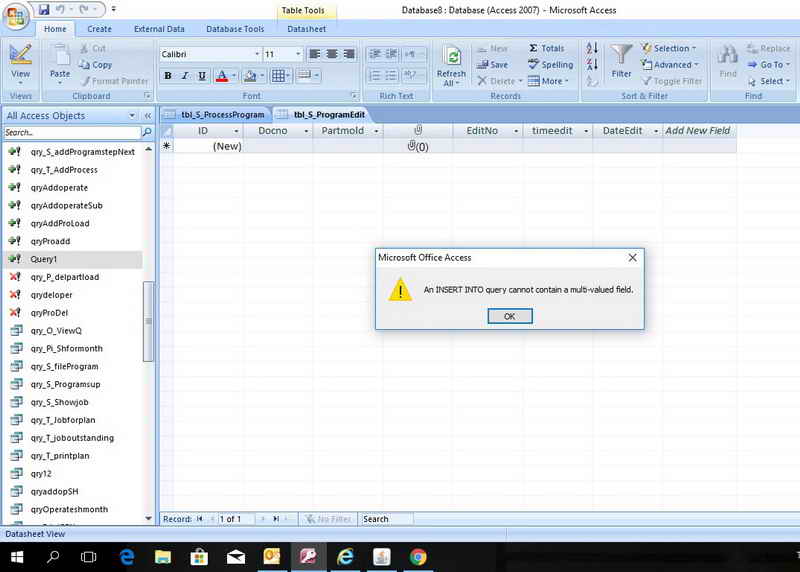Click the attachment column paperclip header
The height and width of the screenshot is (572, 800).
point(418,131)
